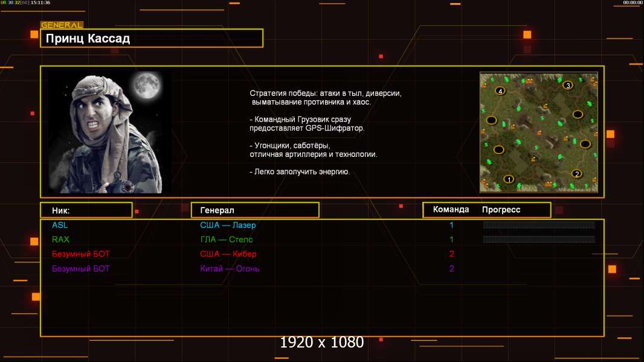Click the Прогресс column header
The width and height of the screenshot is (644, 362).
[x=501, y=209]
